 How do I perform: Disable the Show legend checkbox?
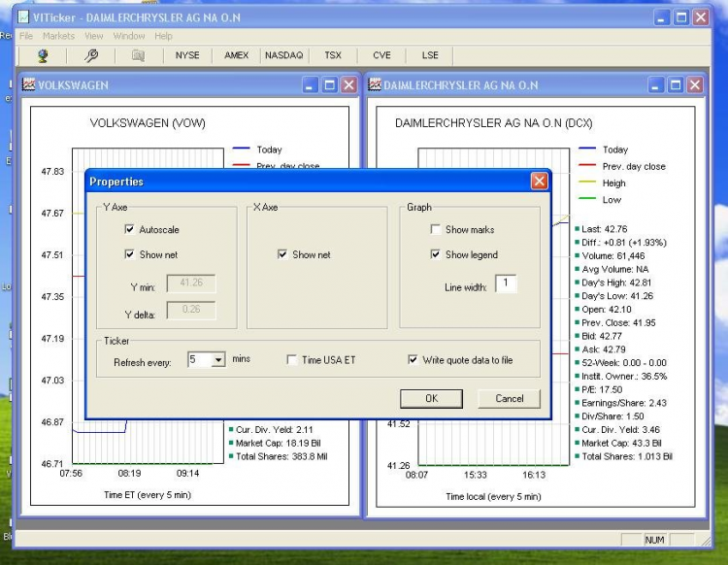point(436,254)
